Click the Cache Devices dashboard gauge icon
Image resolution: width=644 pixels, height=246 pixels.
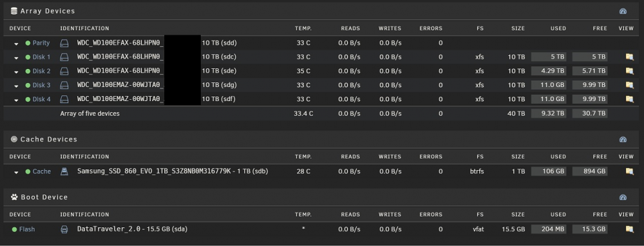pos(623,139)
